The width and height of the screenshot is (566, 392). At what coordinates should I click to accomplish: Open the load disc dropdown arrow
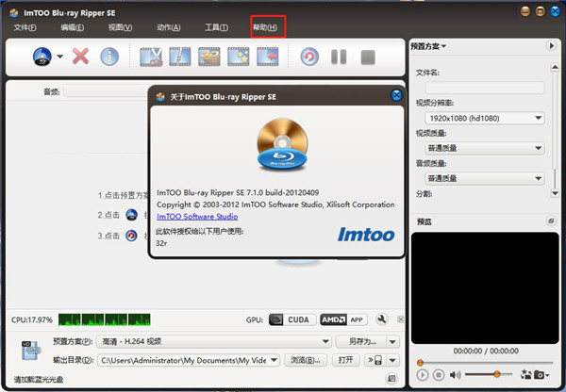point(60,57)
